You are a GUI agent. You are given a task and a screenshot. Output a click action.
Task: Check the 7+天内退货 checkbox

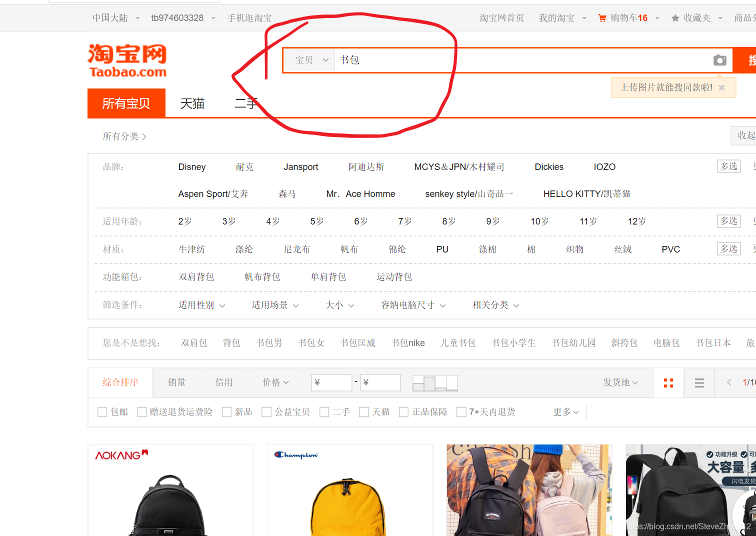pos(461,412)
